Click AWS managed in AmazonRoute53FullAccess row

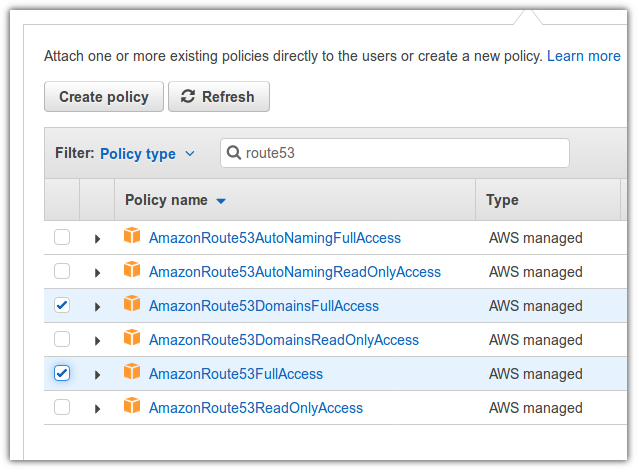(x=535, y=374)
